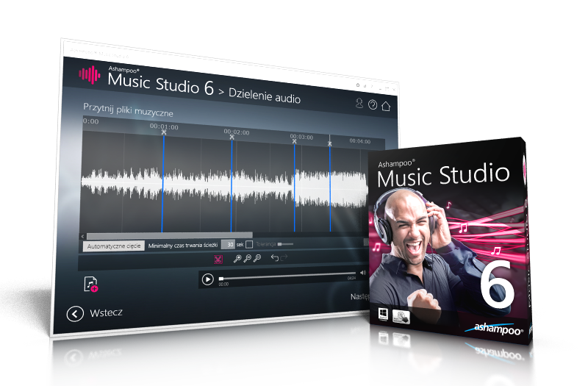Viewport: 588px width, 386px height.
Task: Toggle the Tolerancja checkbox
Action: click(x=249, y=244)
